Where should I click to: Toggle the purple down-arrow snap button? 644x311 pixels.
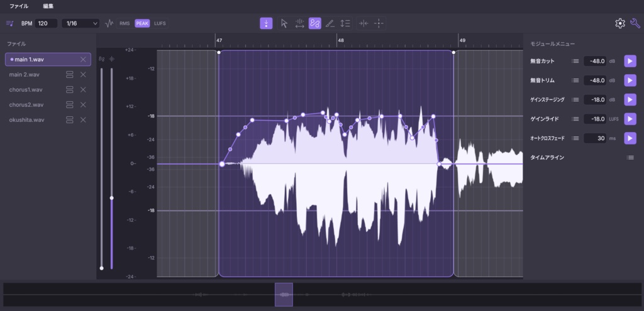point(266,23)
